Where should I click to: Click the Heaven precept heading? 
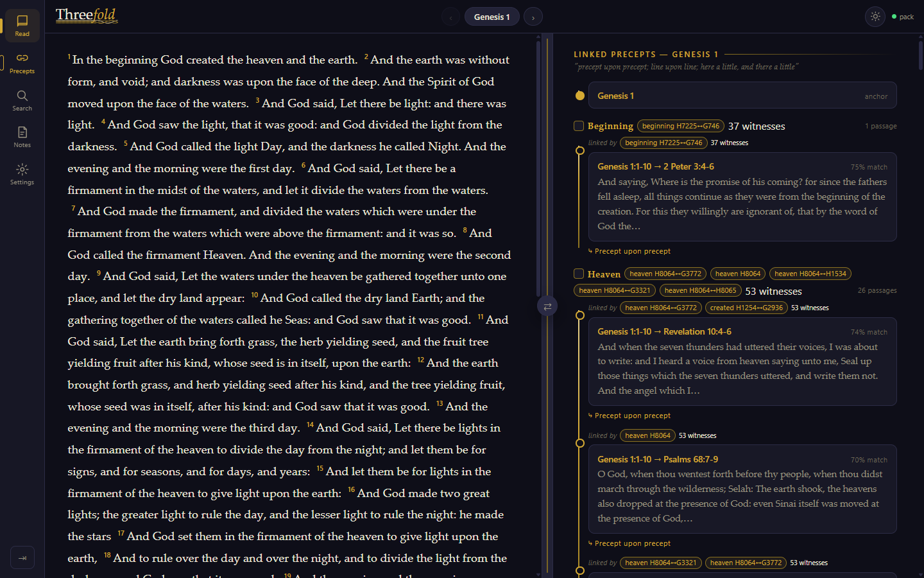point(604,274)
